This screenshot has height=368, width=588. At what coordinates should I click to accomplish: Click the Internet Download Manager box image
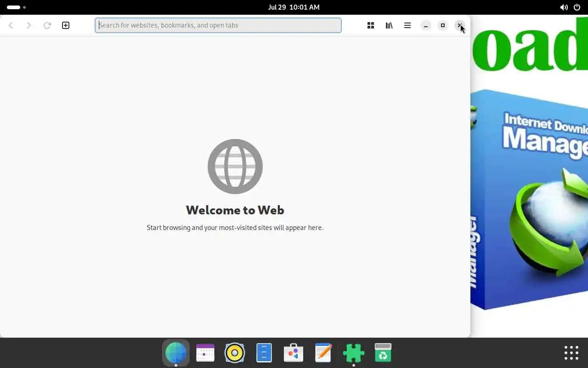[x=529, y=199]
